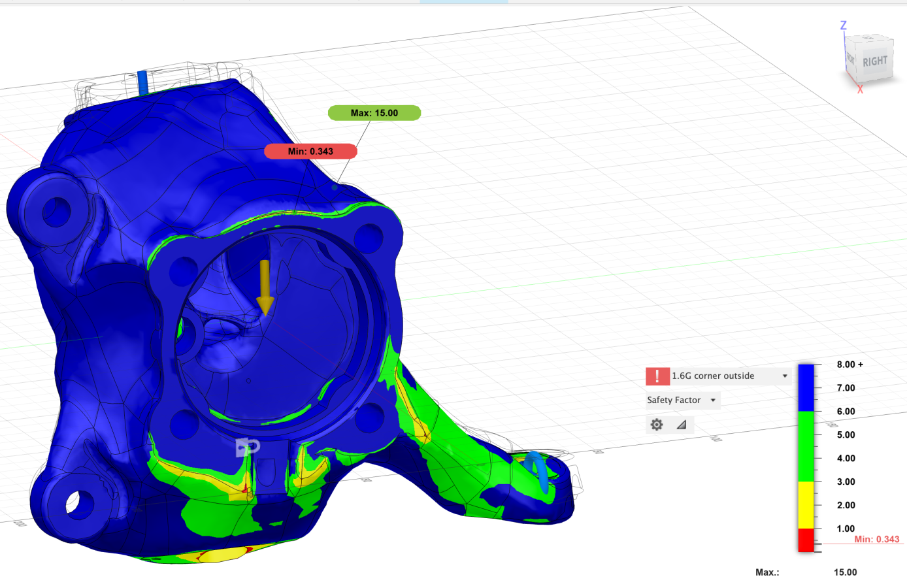
Task: Click the red warning exclamation icon
Action: 657,376
